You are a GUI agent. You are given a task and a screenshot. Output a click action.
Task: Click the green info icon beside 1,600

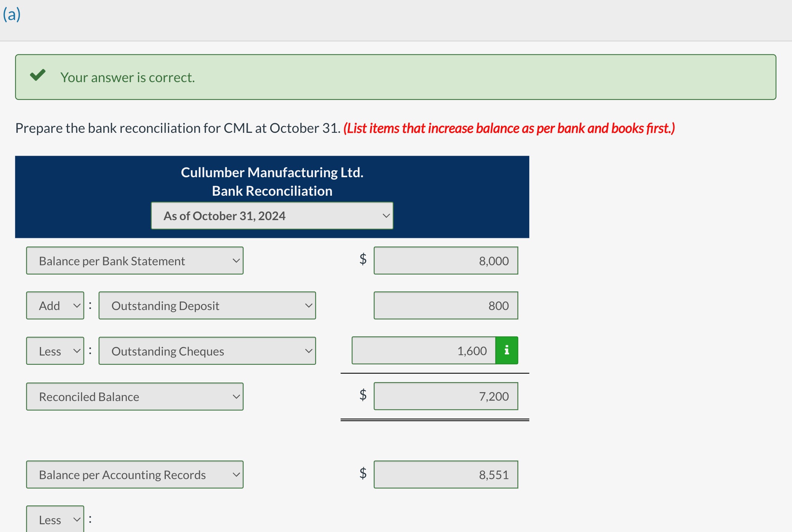point(507,350)
